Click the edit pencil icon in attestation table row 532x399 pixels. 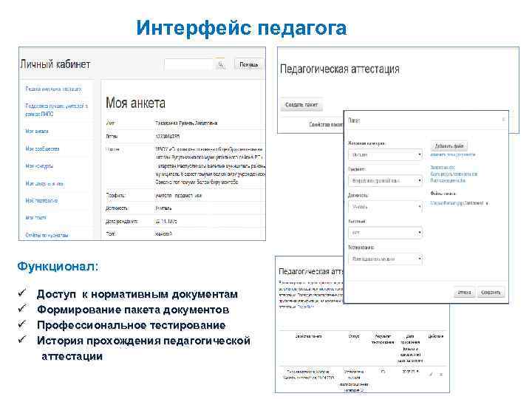click(431, 374)
